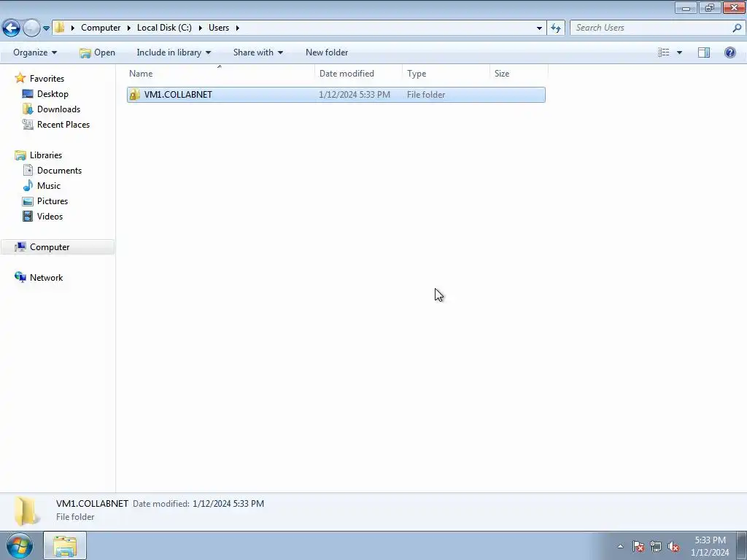Open the Windows Start menu
The width and height of the screenshot is (747, 560).
20,546
